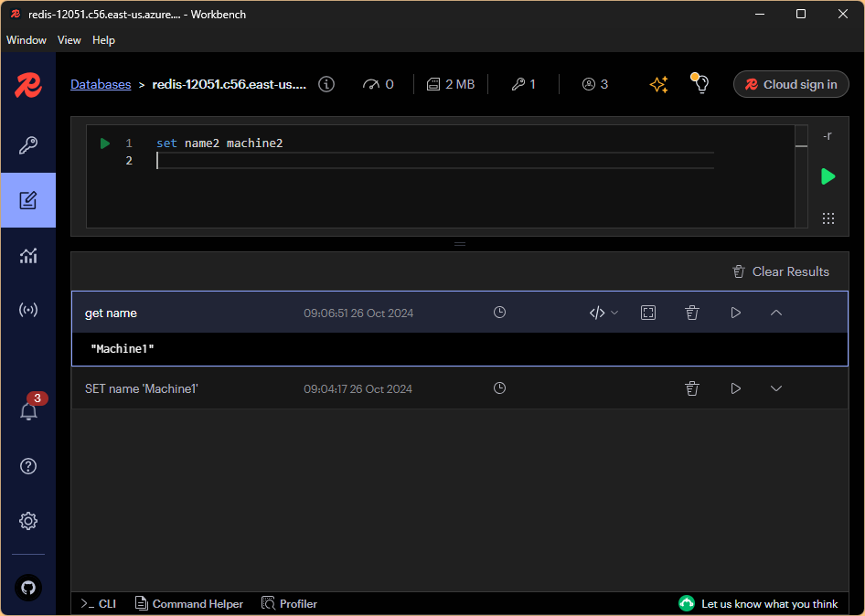The width and height of the screenshot is (865, 616).
Task: Toggle group results dots icon
Action: [828, 218]
